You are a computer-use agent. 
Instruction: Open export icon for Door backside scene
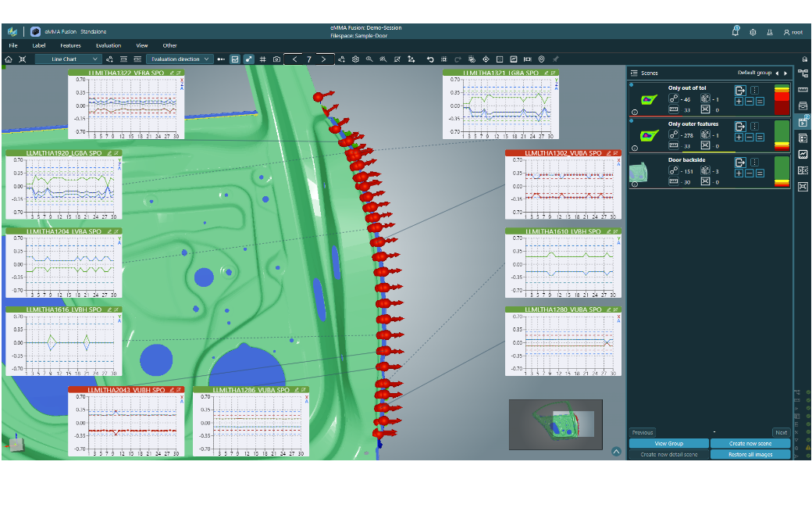[x=740, y=163]
